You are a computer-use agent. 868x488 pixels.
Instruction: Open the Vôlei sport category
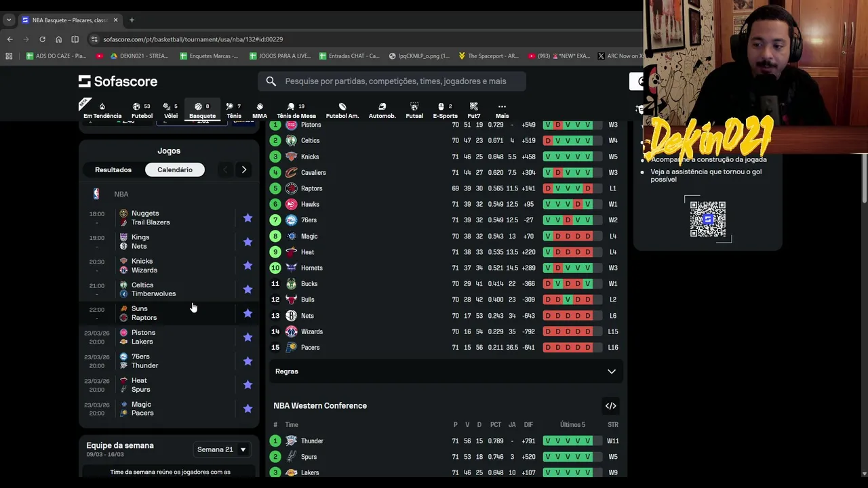[171, 110]
